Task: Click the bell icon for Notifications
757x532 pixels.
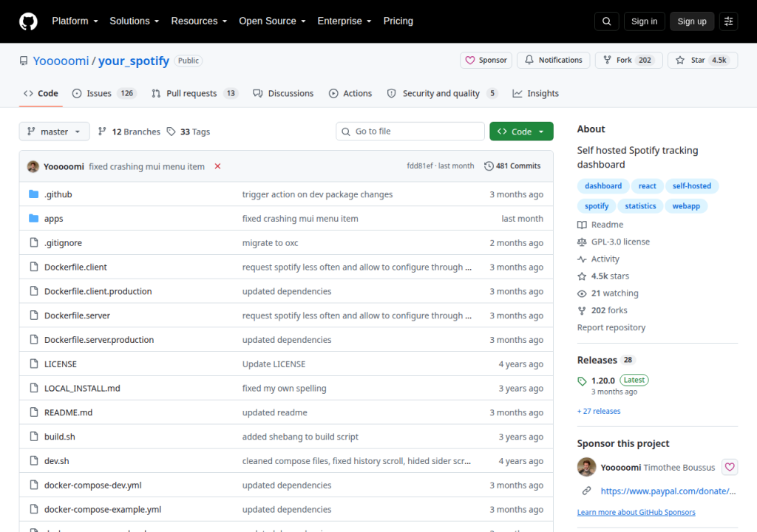Action: tap(529, 60)
